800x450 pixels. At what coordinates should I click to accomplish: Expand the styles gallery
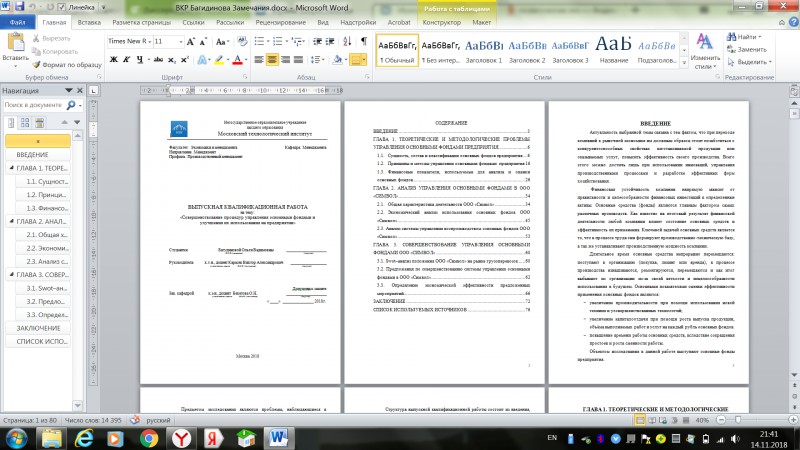click(684, 63)
